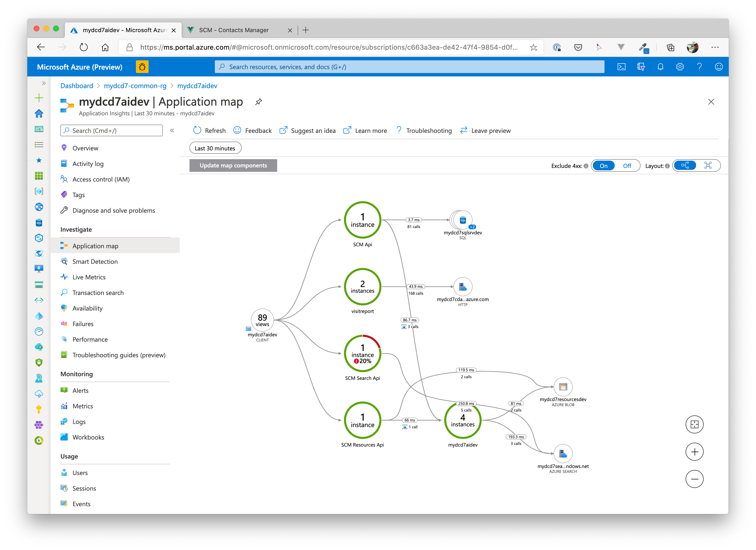Click the feedback smiley in the Azure header
Image resolution: width=756 pixels, height=550 pixels.
pyautogui.click(x=719, y=67)
